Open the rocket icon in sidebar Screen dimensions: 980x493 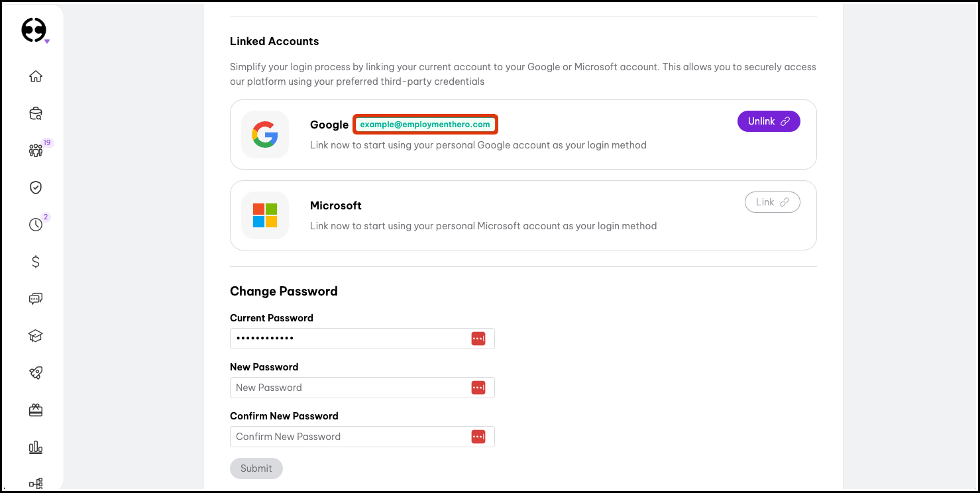coord(36,373)
